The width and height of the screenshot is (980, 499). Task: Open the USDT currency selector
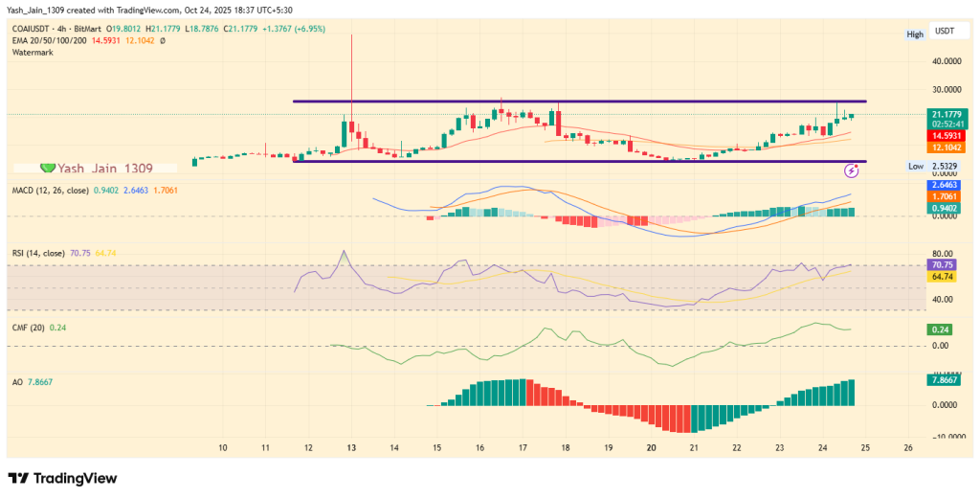tap(943, 34)
